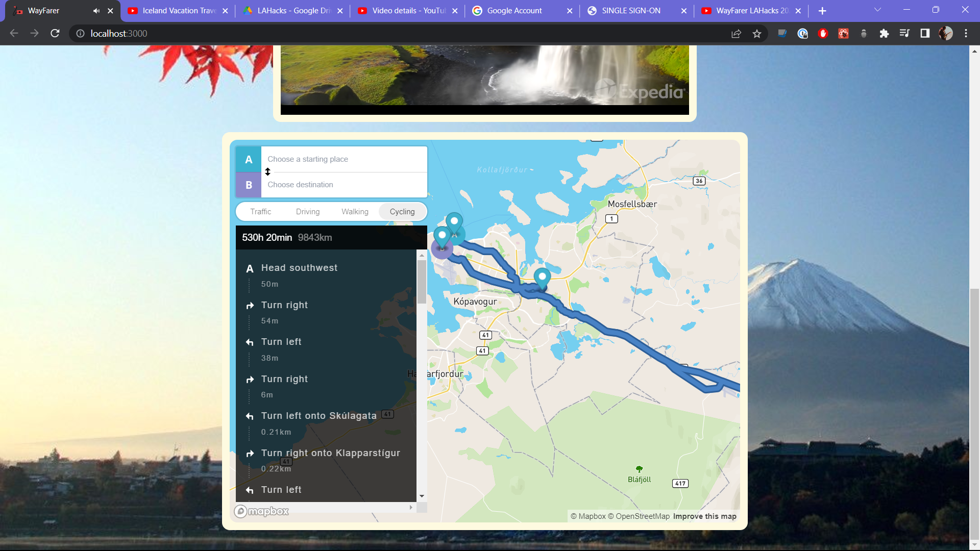Open the browser extensions puzzle icon

(884, 34)
